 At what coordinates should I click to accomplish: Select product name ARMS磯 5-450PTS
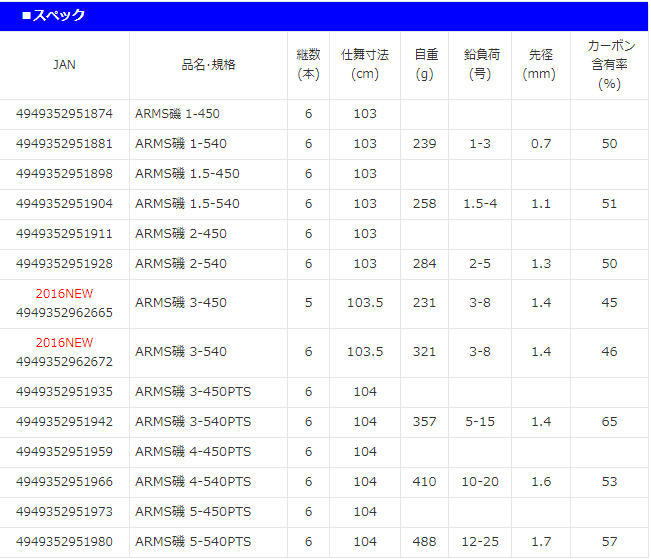point(193,512)
